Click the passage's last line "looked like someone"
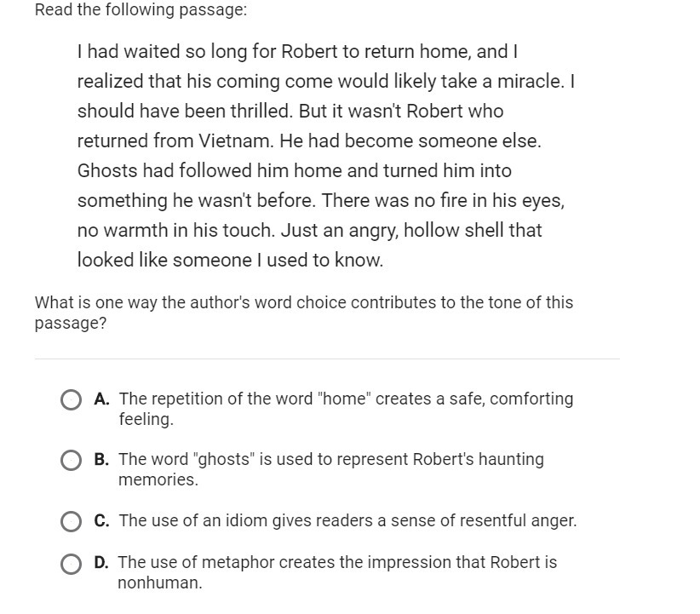The width and height of the screenshot is (700, 614). tap(231, 261)
